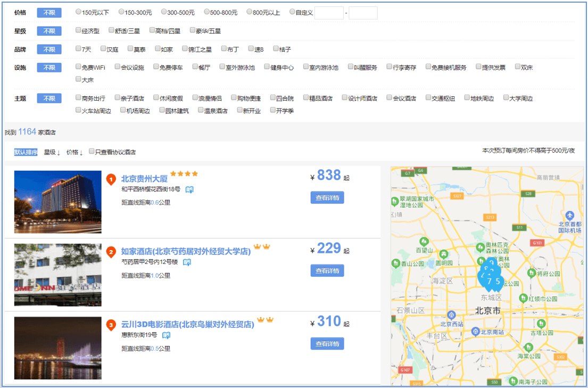Click 南海子公园 icon on map
588x388 pixels.
tap(514, 382)
